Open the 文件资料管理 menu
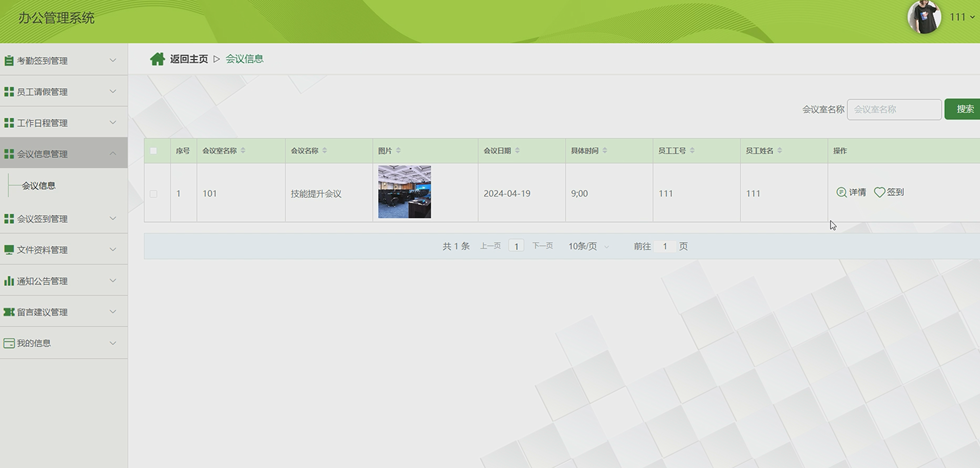Viewport: 980px width, 468px height. point(64,250)
